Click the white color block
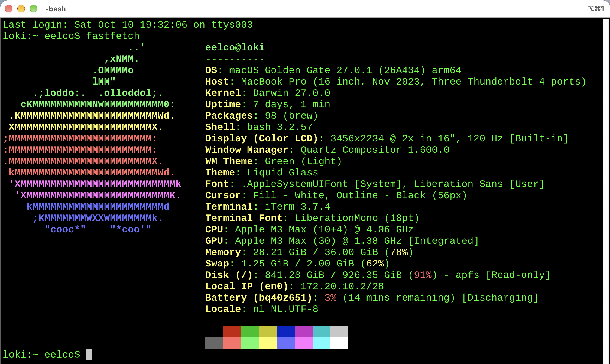610x364 pixels. tap(339, 343)
